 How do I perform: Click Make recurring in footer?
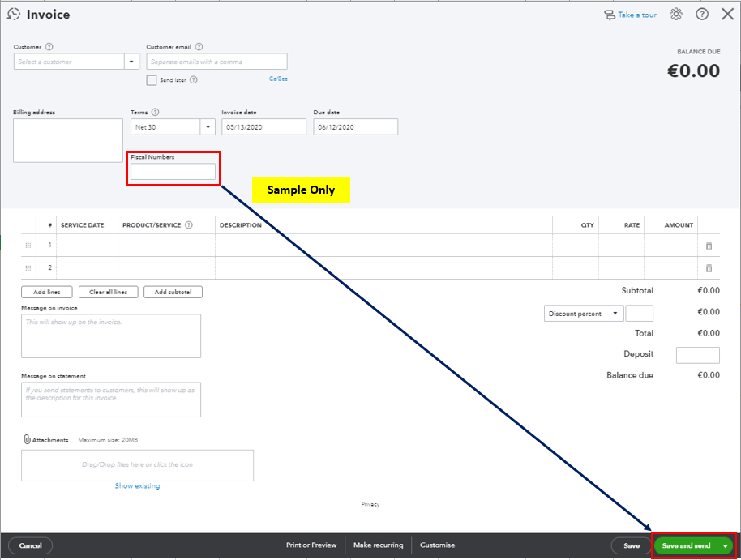coord(378,545)
